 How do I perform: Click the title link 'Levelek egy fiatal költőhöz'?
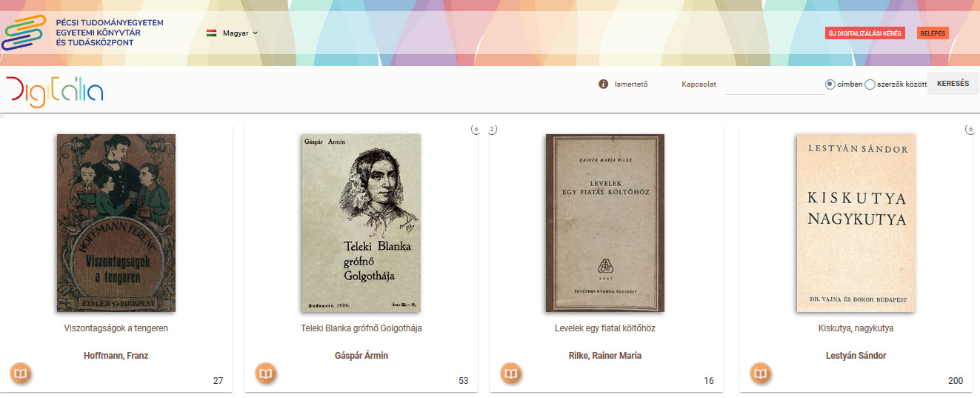click(x=605, y=328)
